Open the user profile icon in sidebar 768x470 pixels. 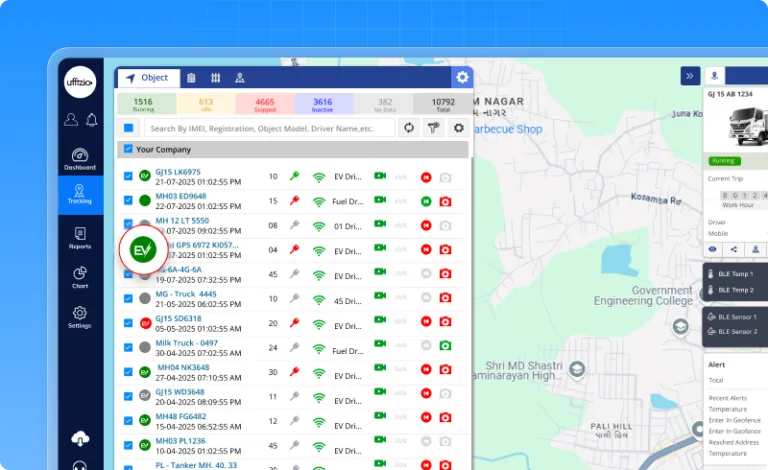click(x=71, y=120)
